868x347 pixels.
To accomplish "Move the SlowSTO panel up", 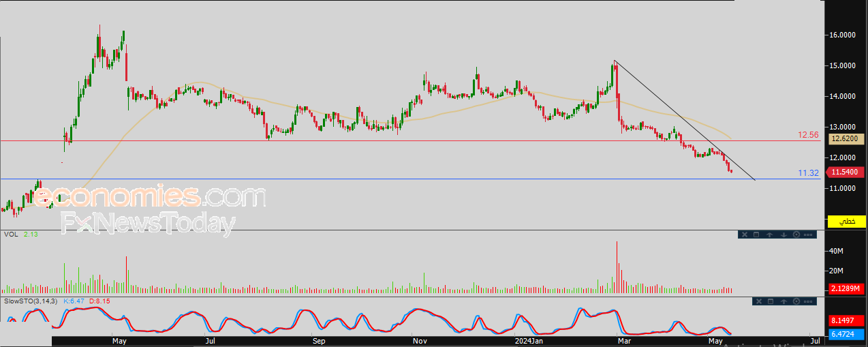I will (x=784, y=301).
